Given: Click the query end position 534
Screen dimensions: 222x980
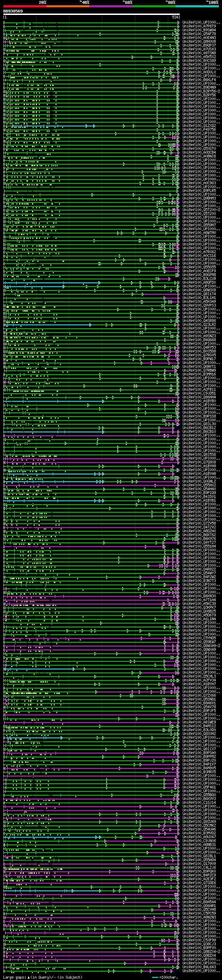Looking at the screenshot, I should [175, 17].
